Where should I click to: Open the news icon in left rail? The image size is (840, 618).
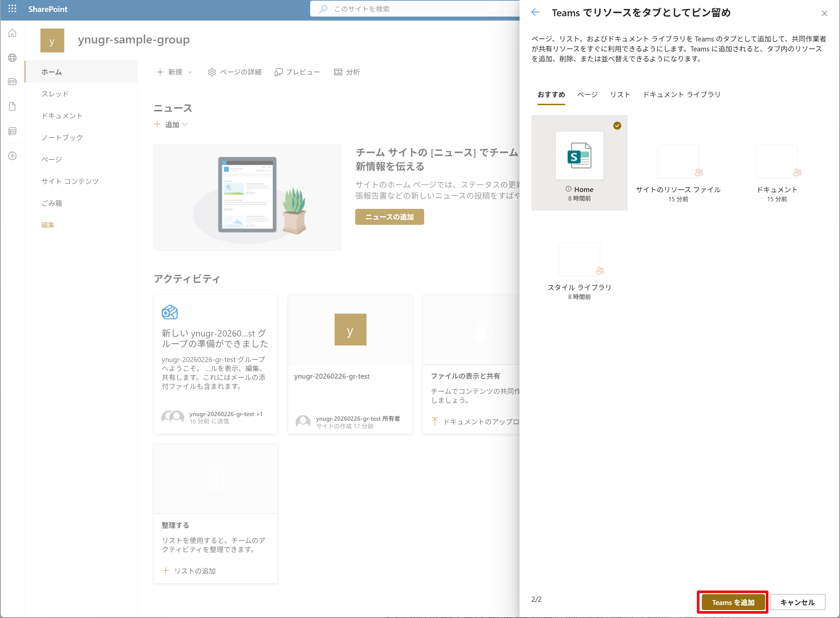point(12,82)
